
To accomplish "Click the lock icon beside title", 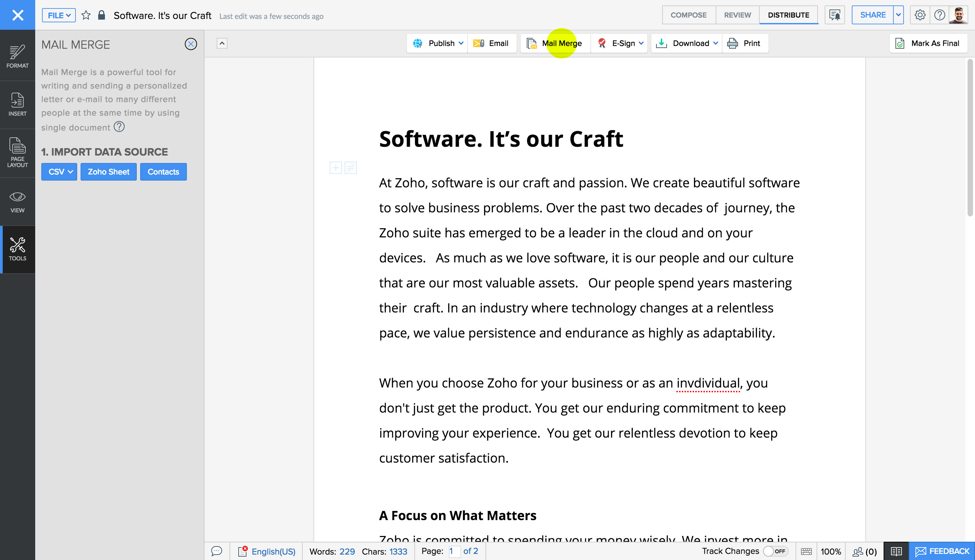I will (x=101, y=15).
